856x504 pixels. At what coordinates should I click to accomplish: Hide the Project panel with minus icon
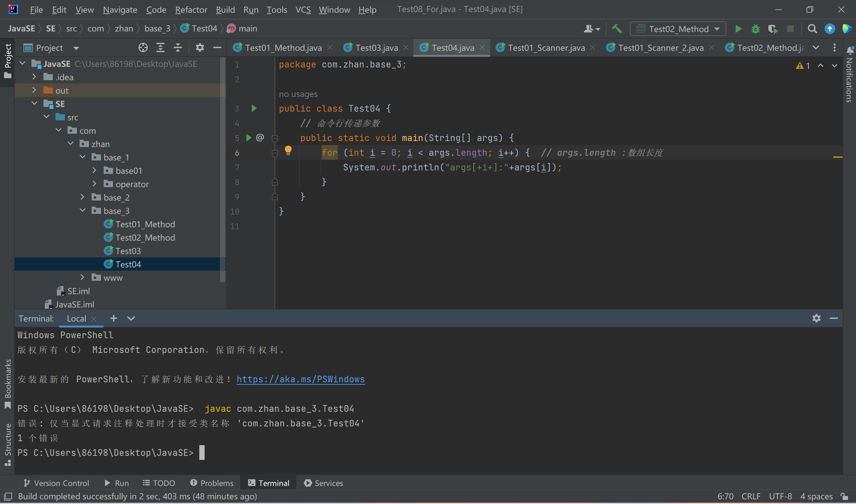[x=217, y=47]
